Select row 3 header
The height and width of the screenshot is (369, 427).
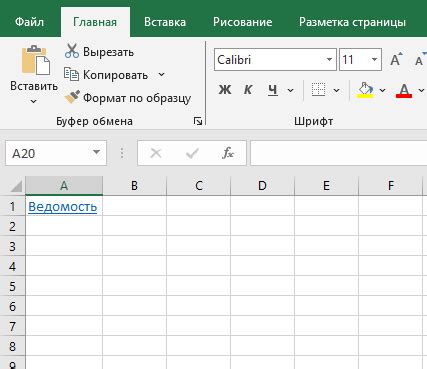(x=13, y=246)
